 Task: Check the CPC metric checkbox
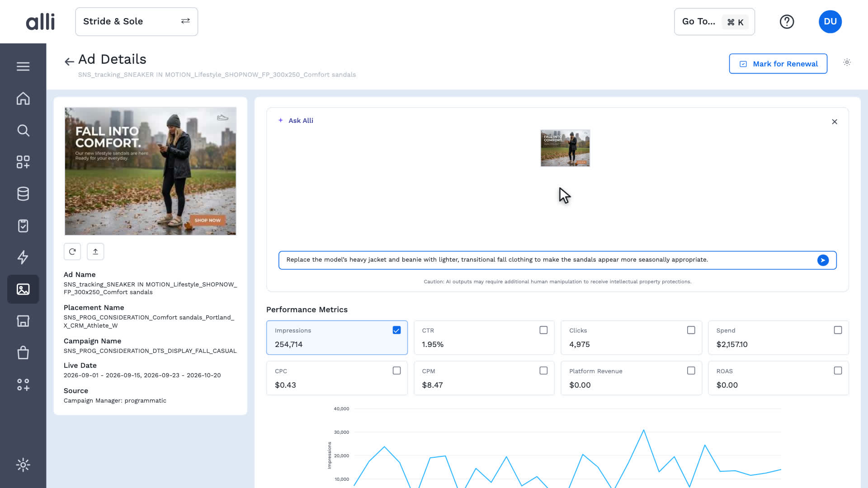[396, 371]
